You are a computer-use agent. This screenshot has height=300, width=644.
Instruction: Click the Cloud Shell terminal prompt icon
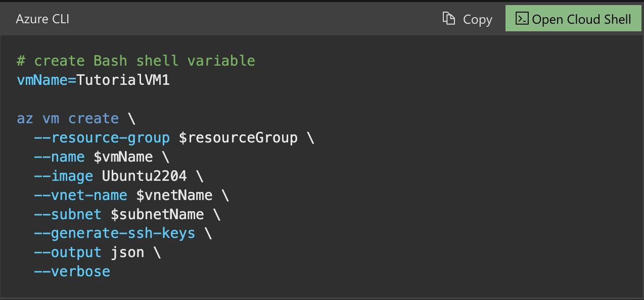coord(522,19)
